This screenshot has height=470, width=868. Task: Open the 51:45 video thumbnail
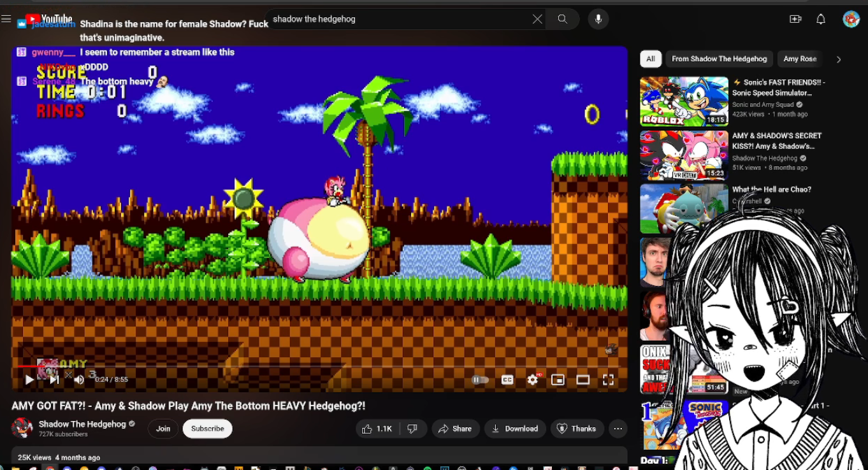[x=684, y=369]
